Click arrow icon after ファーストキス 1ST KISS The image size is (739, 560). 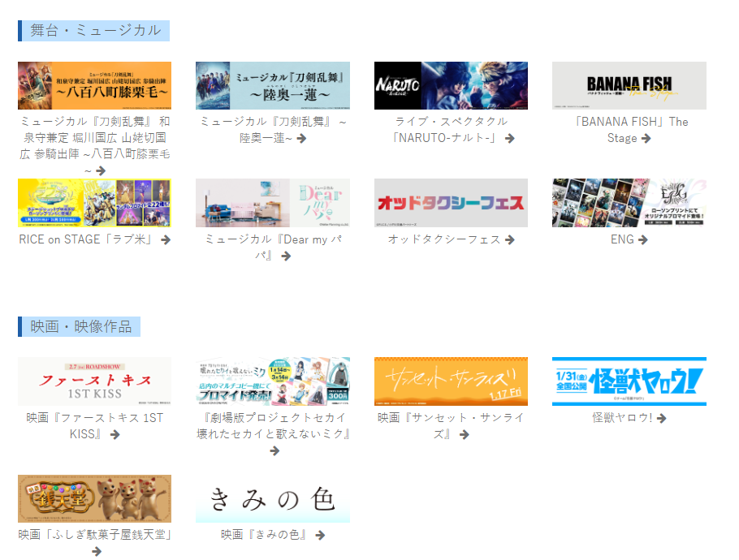point(115,435)
